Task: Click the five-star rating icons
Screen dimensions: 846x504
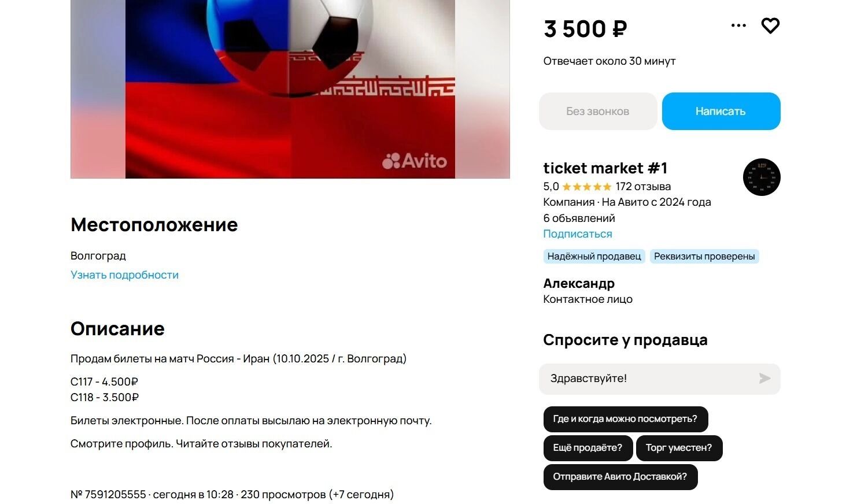Action: pyautogui.click(x=586, y=187)
